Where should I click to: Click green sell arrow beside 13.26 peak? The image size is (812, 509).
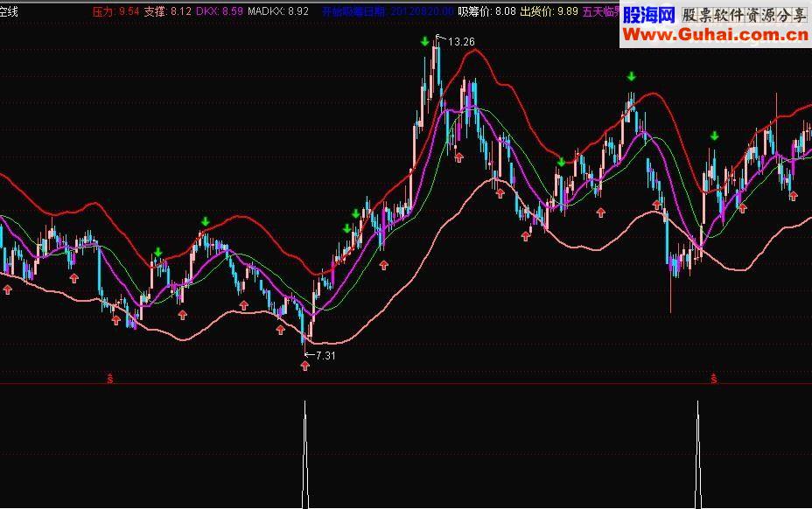click(x=424, y=41)
